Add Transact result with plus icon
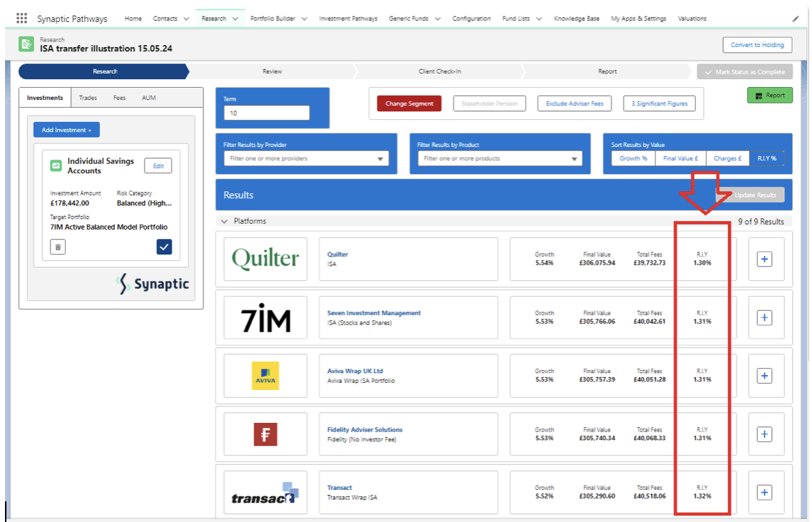812x522 pixels. point(764,493)
